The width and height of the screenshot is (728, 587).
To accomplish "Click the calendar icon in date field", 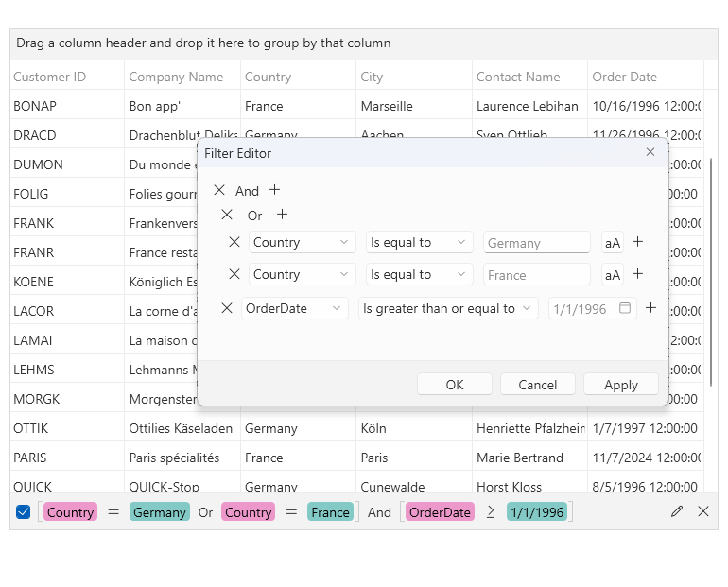I will click(x=625, y=308).
